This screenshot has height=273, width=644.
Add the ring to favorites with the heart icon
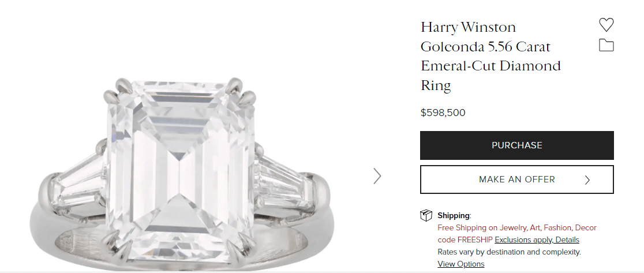(606, 25)
